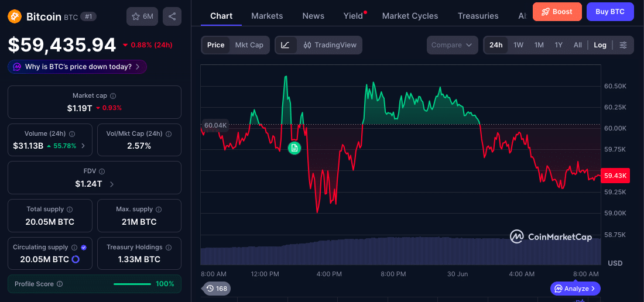Screen dimensions: 644x302
Task: Click the 0.88% (24h) price change text
Action: (x=151, y=45)
